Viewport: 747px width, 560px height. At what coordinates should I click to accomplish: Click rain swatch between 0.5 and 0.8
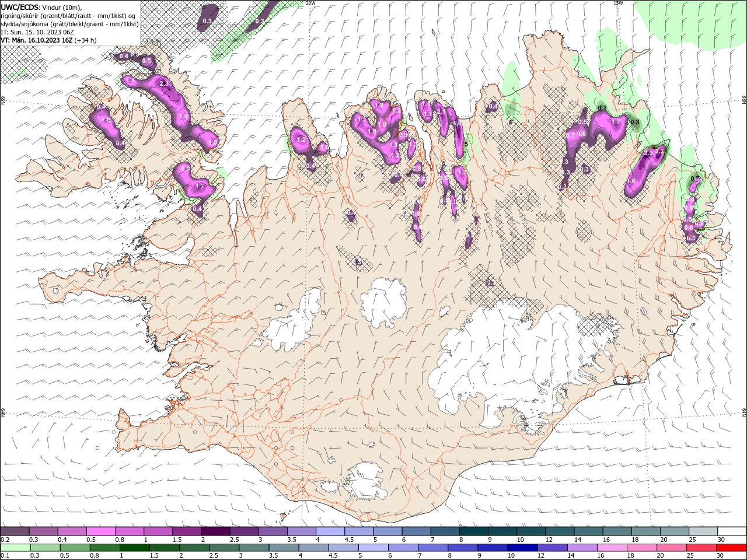(75, 548)
